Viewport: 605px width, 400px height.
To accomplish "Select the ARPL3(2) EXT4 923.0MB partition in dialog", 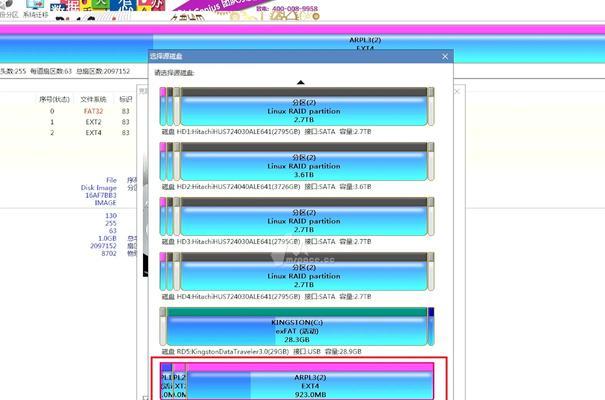I will click(310, 381).
